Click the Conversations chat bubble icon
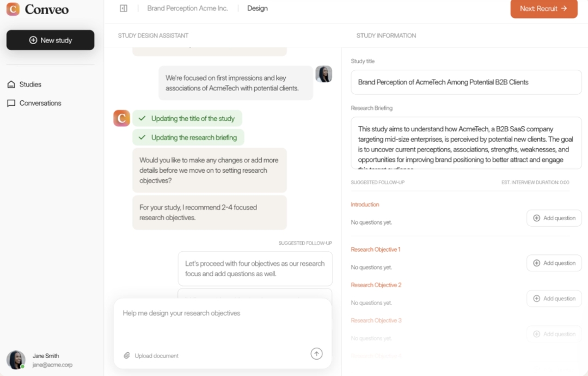The height and width of the screenshot is (376, 588). (11, 103)
